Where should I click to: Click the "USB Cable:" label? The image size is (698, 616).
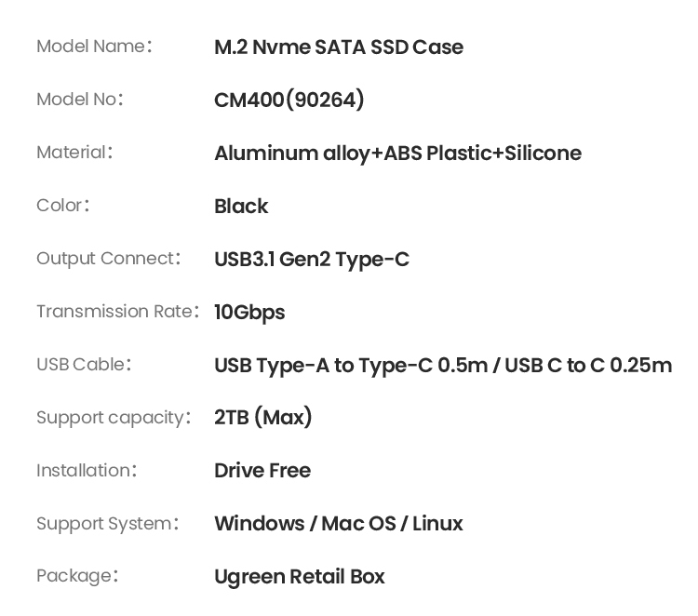tap(84, 365)
